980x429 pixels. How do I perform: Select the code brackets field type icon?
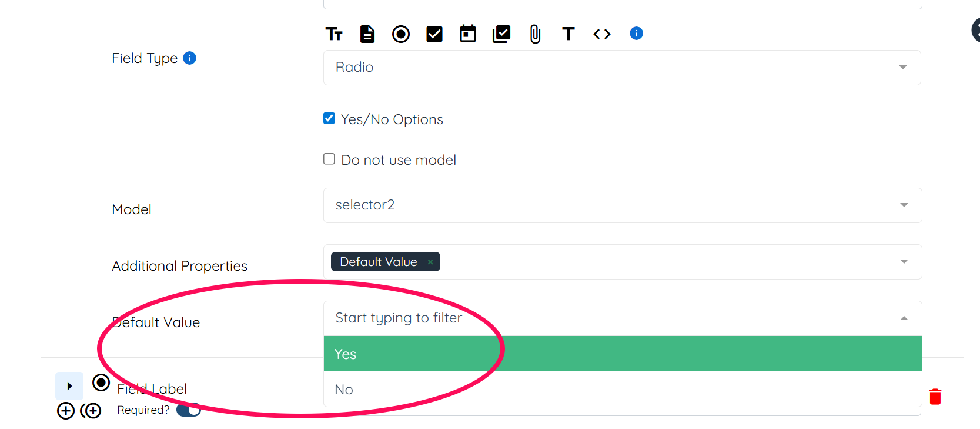coord(602,34)
